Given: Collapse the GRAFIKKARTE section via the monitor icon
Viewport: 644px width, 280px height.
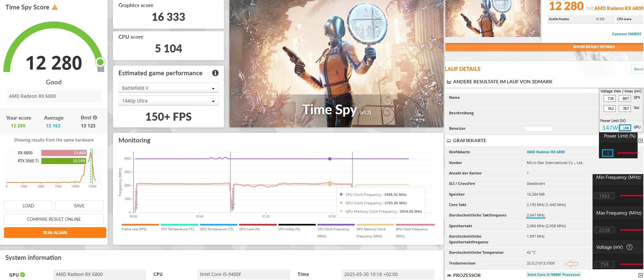Looking at the screenshot, I should click(x=449, y=141).
